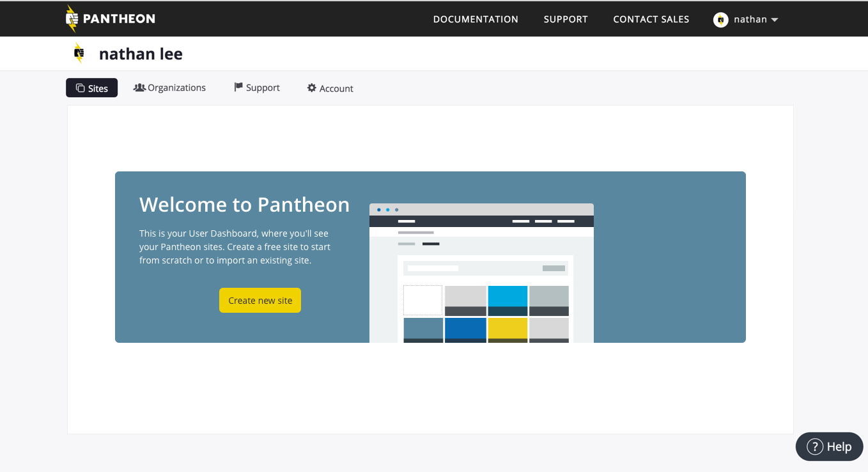The height and width of the screenshot is (472, 868).
Task: Click the dashboard illustration thumbnail
Action: click(481, 273)
